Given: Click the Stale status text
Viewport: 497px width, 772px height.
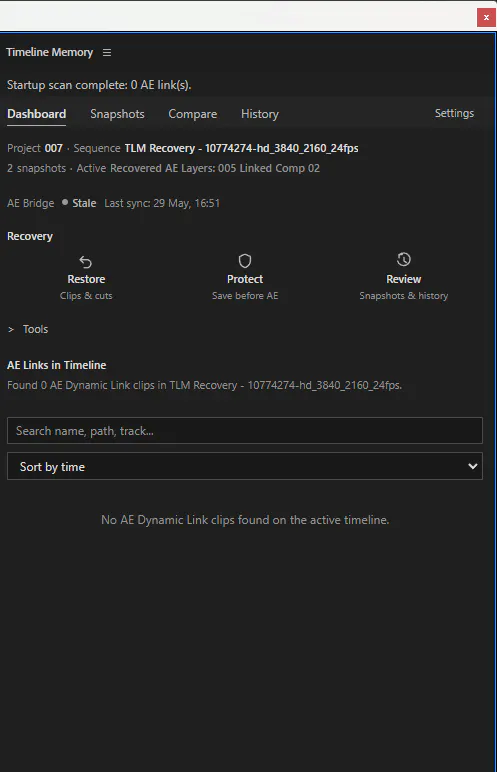Looking at the screenshot, I should 84,203.
